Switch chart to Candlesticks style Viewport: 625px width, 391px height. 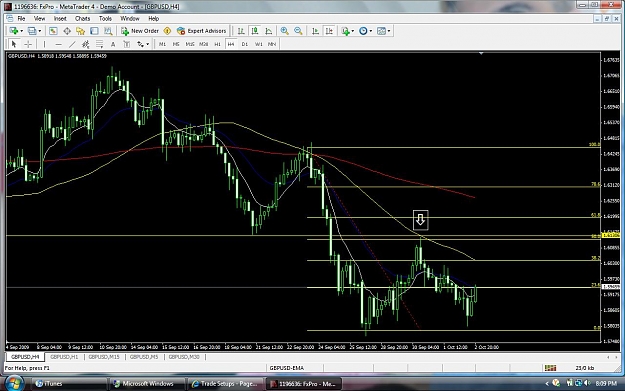tap(255, 31)
